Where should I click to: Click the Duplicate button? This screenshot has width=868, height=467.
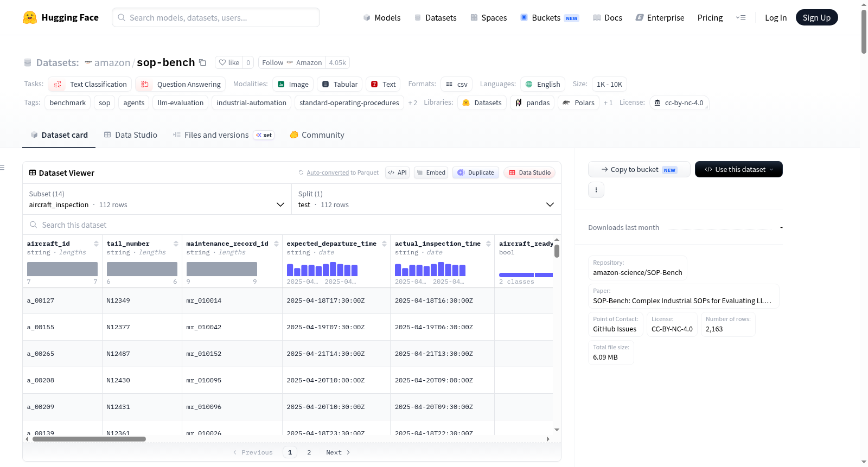click(x=476, y=172)
